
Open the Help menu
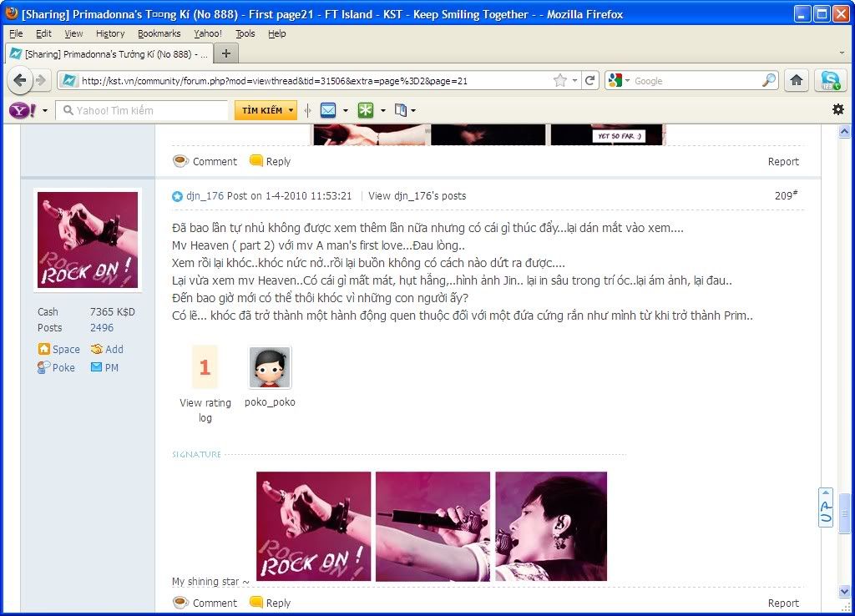pos(277,33)
